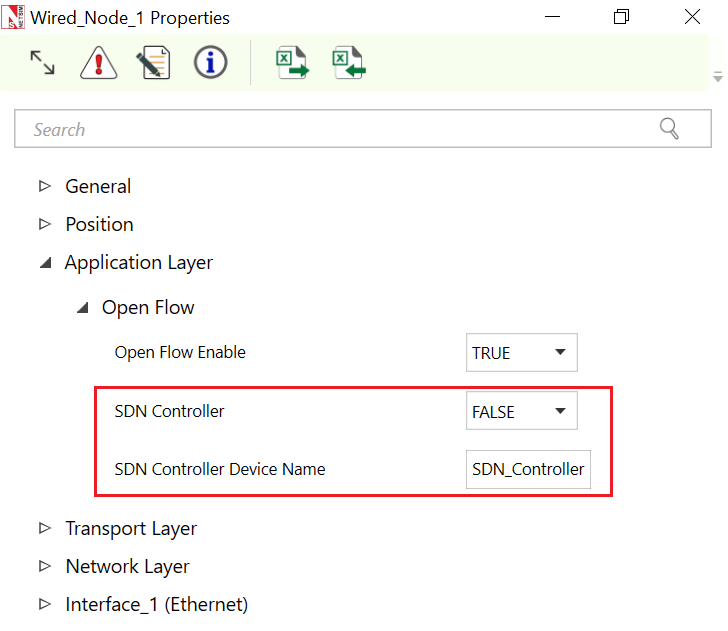This screenshot has height=631, width=728.
Task: Click the SDN Controller Device Name field
Action: tap(528, 469)
